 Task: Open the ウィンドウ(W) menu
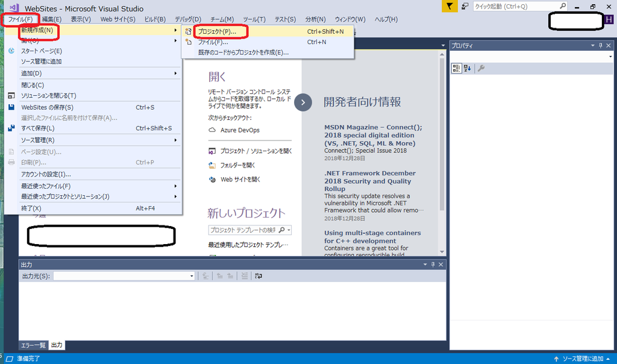(x=350, y=19)
